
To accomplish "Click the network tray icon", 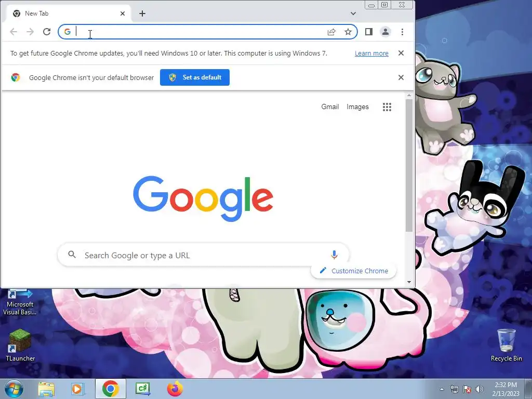I will pos(454,389).
